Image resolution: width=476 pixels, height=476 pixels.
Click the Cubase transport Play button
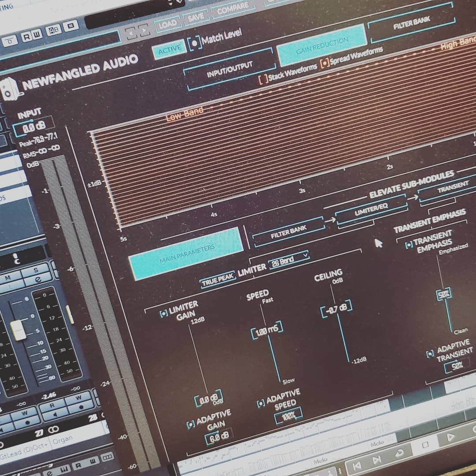451,437
